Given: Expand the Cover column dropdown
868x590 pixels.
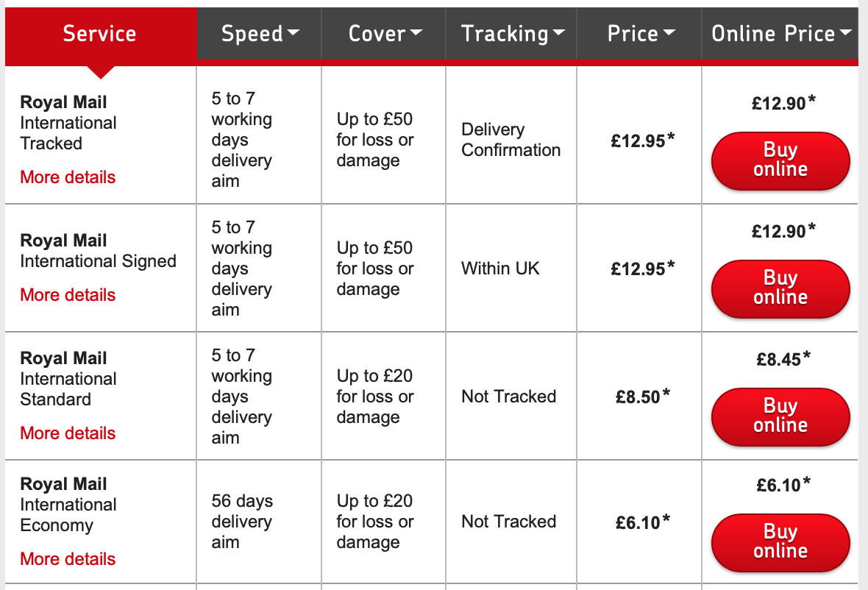Looking at the screenshot, I should tap(385, 34).
